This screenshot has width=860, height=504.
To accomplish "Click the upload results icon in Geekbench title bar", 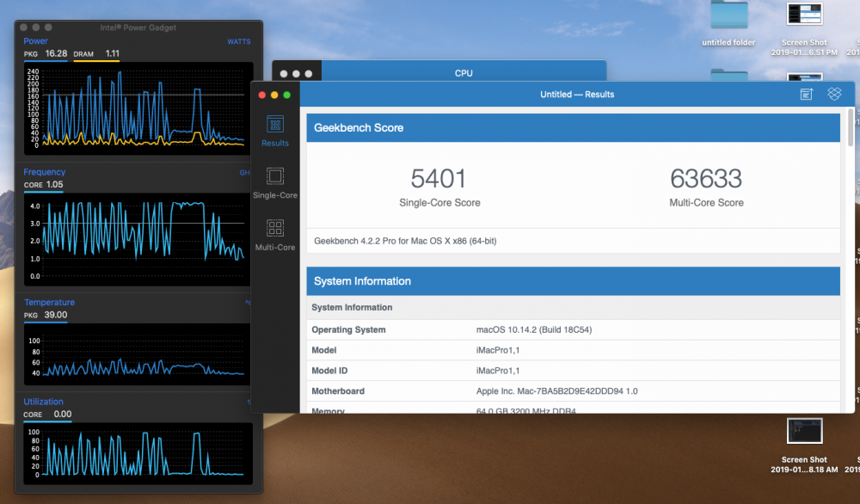I will (807, 95).
